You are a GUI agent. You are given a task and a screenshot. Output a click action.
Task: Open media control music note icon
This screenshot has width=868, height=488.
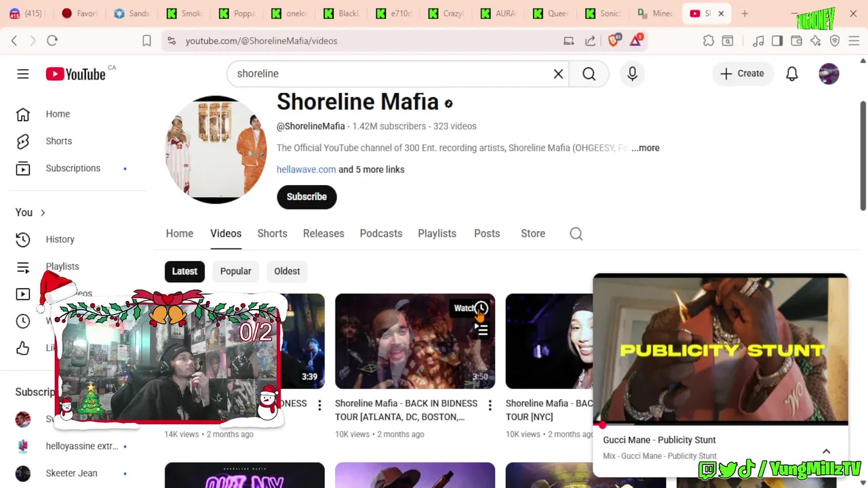pos(758,41)
